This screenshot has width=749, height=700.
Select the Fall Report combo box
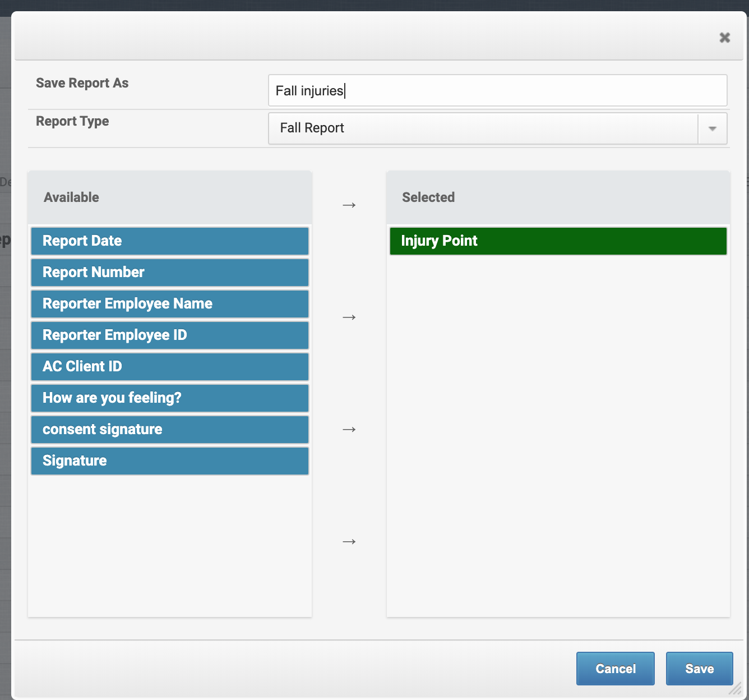(x=483, y=128)
